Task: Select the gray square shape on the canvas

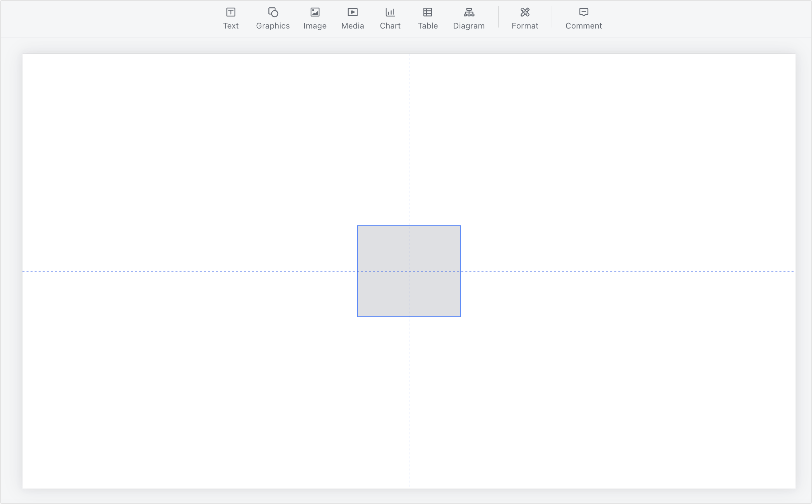Action: point(409,270)
